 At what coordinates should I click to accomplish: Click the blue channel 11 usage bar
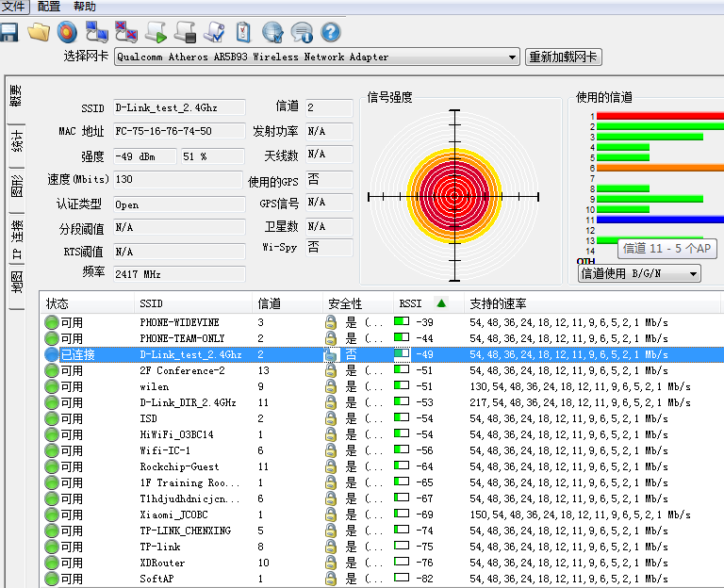click(660, 220)
